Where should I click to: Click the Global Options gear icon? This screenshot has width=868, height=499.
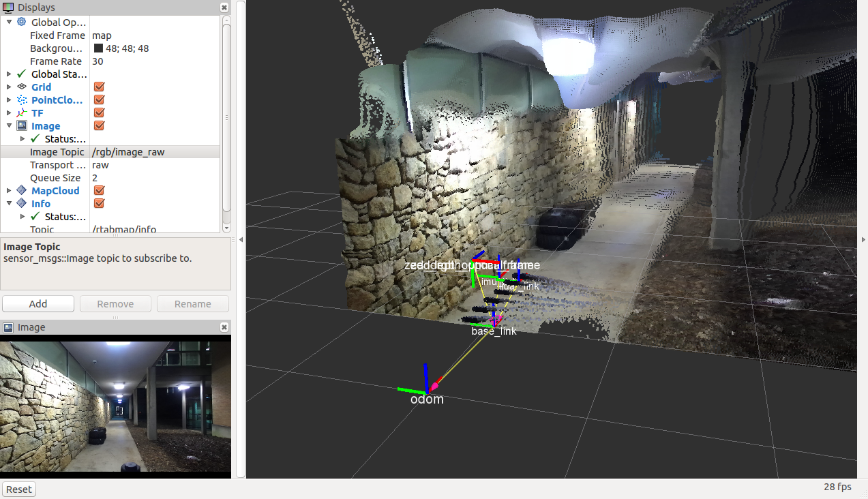21,22
